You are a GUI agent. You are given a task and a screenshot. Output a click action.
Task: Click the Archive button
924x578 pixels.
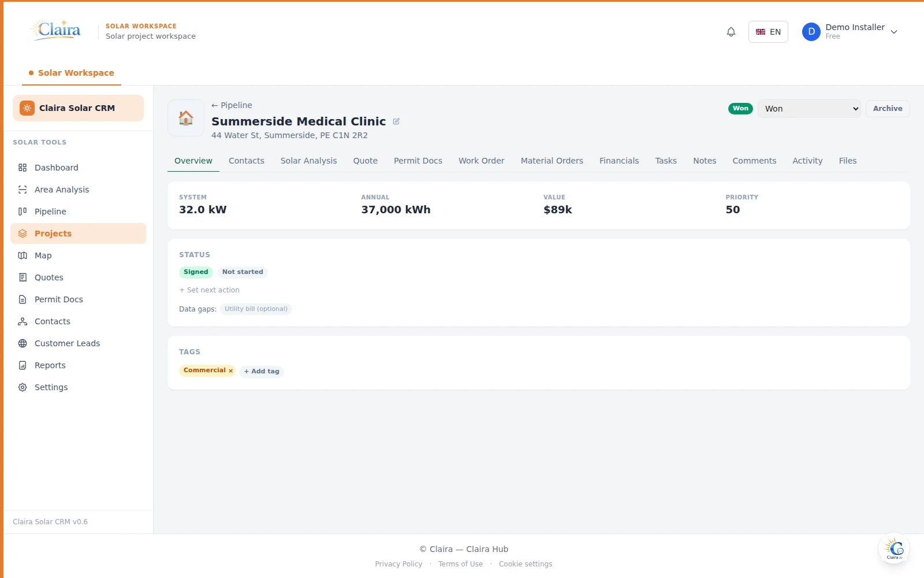click(x=888, y=109)
